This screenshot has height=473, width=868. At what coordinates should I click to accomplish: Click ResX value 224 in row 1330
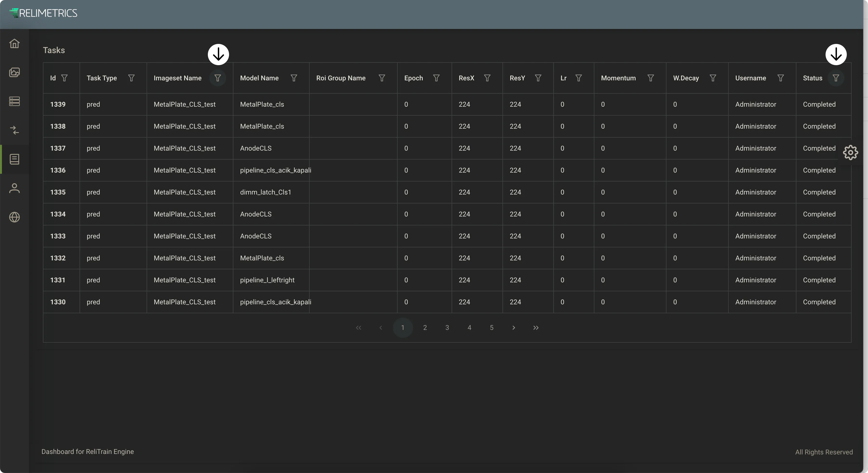(x=464, y=302)
